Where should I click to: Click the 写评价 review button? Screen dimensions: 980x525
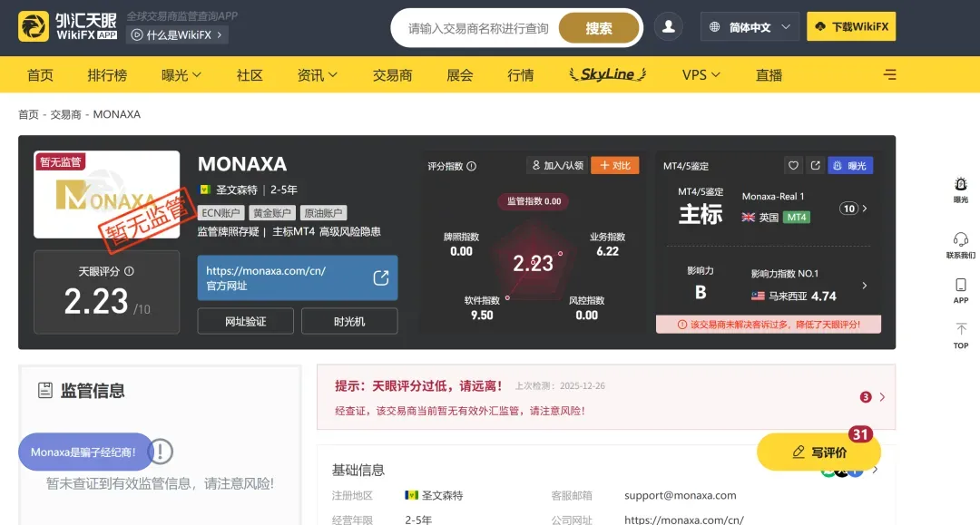click(818, 452)
